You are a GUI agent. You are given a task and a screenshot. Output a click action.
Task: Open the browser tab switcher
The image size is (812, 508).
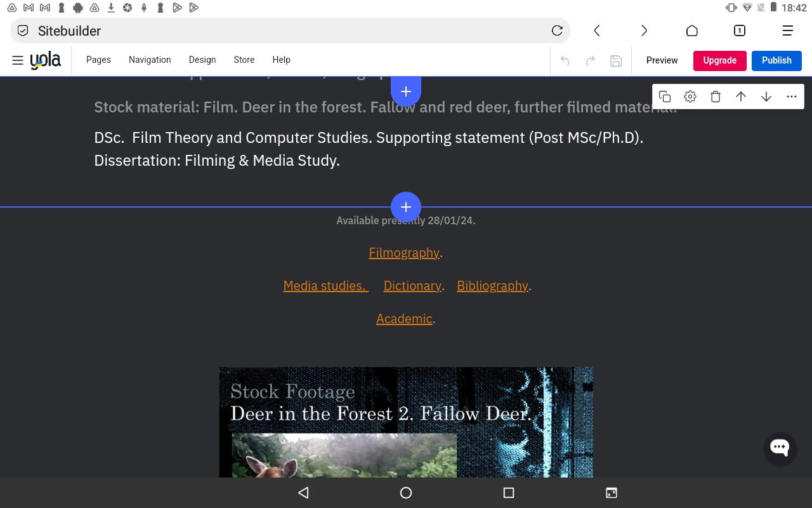(x=740, y=30)
